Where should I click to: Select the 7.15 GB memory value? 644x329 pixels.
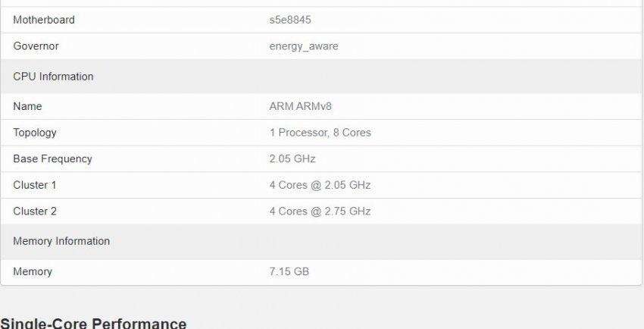coord(289,271)
